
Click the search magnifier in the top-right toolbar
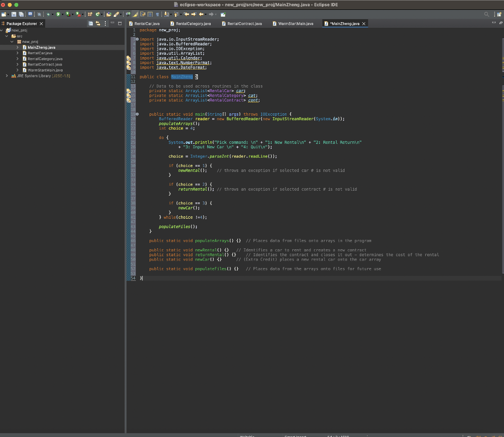485,14
